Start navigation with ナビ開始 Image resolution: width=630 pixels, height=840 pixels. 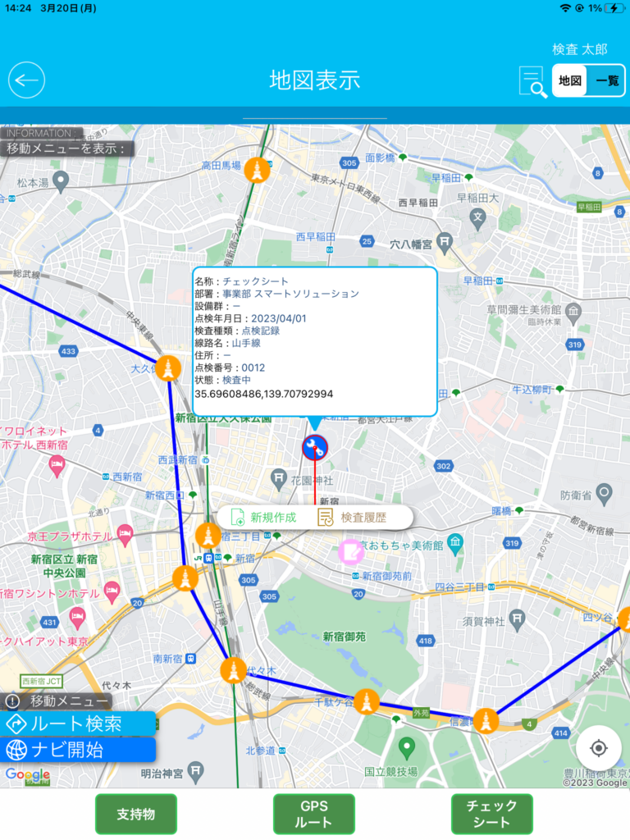(x=78, y=750)
